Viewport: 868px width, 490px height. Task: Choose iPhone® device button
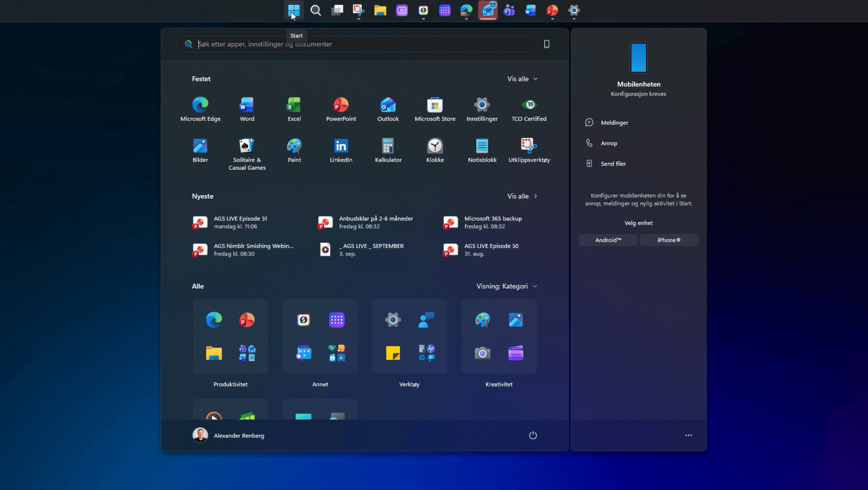pos(669,240)
